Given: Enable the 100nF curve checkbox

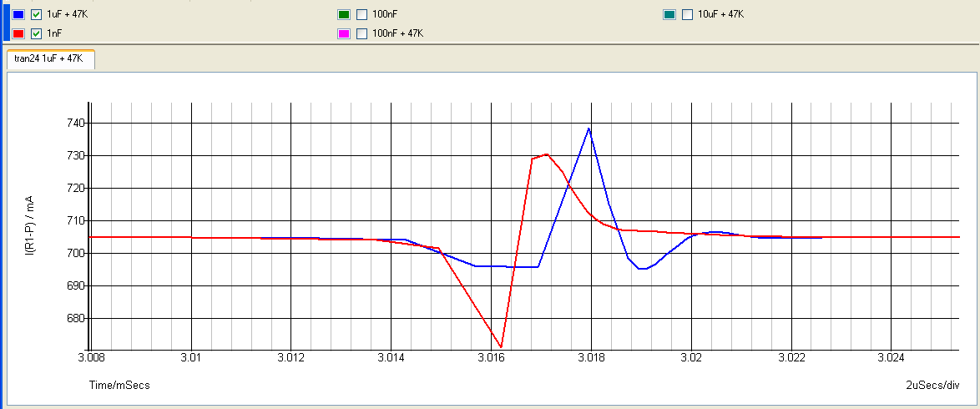Looking at the screenshot, I should (361, 15).
